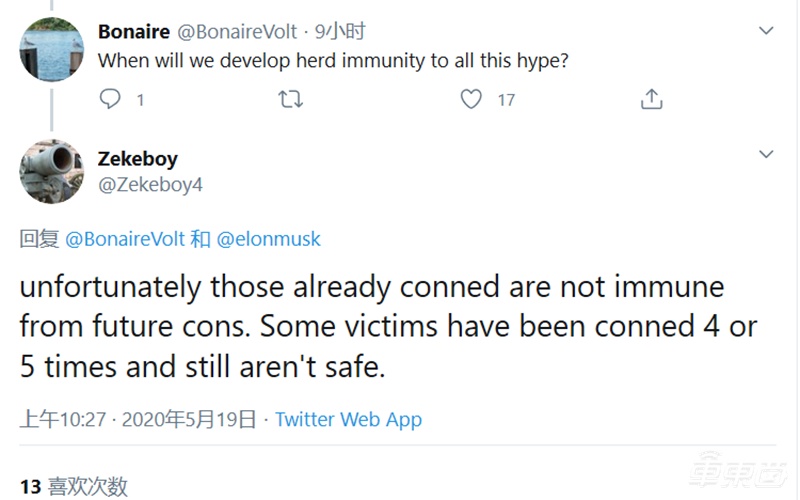Click the reply icon on Bonaire's tweet
Viewport: 800px width, 500px height.
pyautogui.click(x=111, y=99)
